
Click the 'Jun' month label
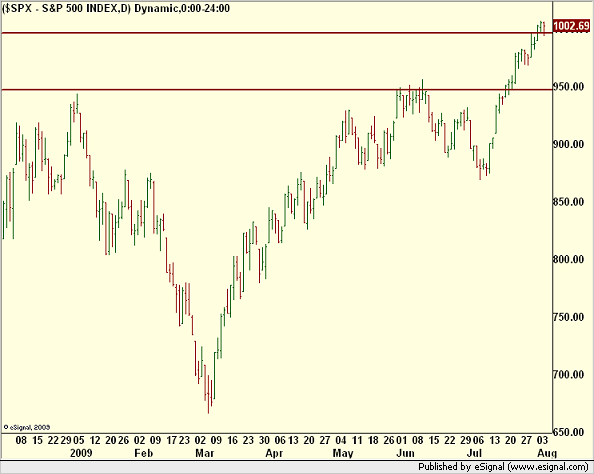[406, 453]
